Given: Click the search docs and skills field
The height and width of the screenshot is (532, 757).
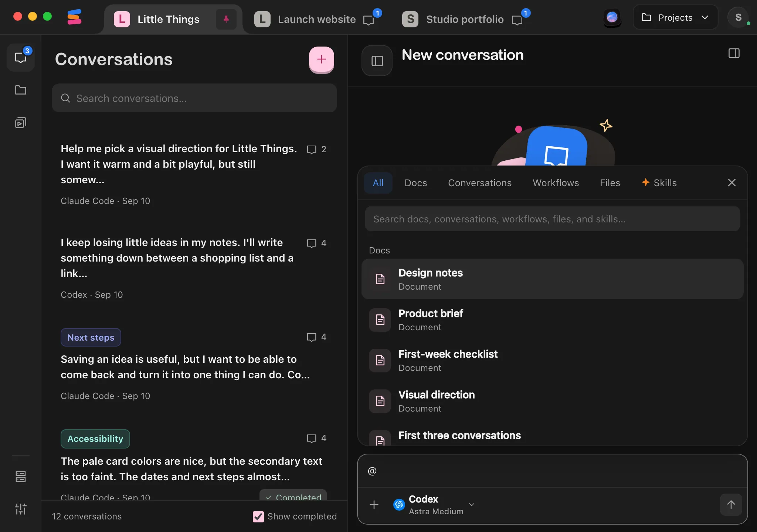Looking at the screenshot, I should pyautogui.click(x=552, y=219).
